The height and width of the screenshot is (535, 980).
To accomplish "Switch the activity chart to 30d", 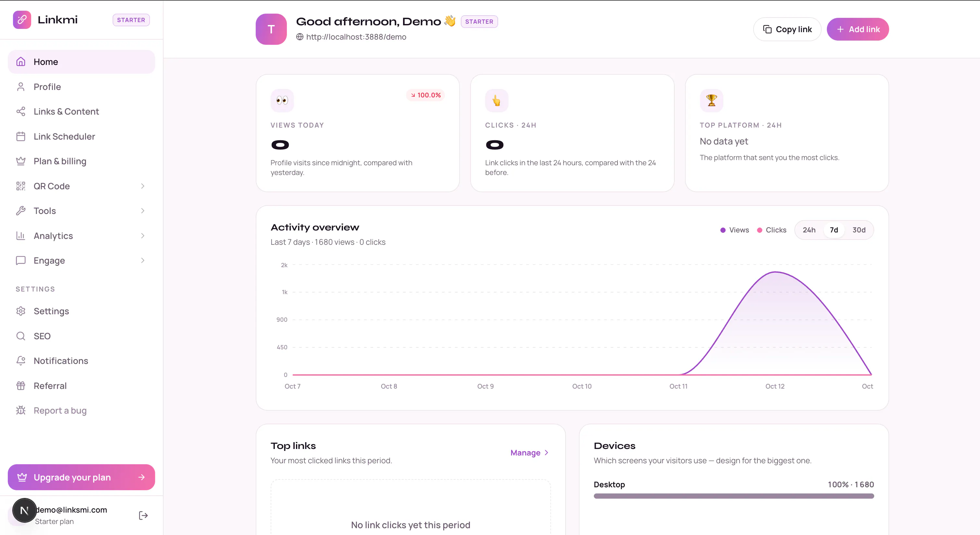I will point(859,230).
